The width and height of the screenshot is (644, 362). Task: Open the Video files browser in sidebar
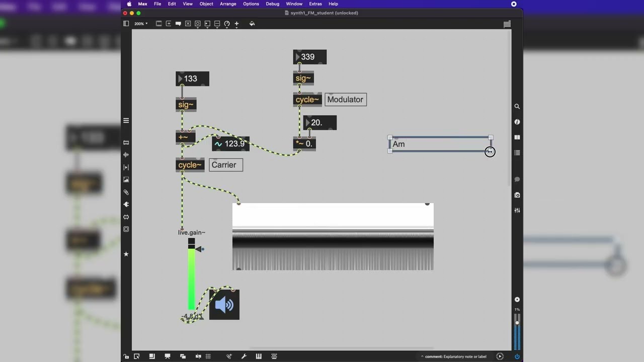(126, 167)
